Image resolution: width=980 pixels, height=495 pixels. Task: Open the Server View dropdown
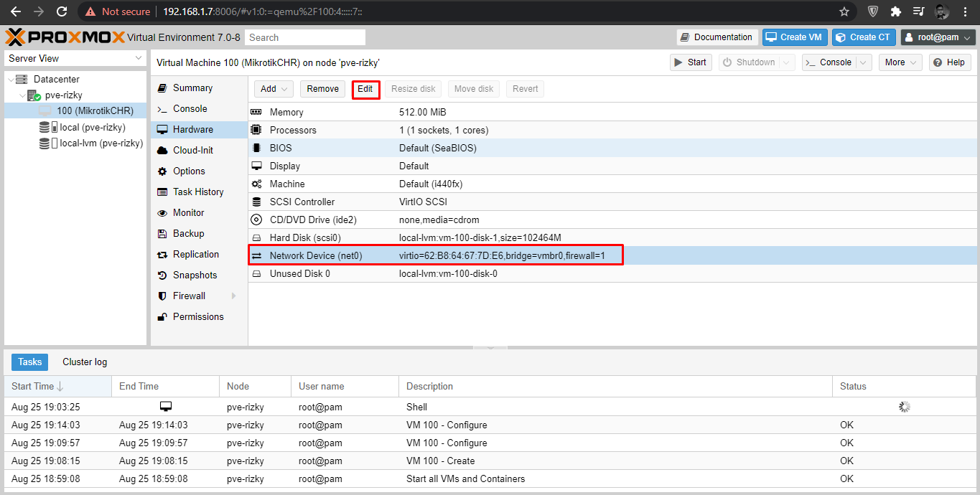(75, 58)
